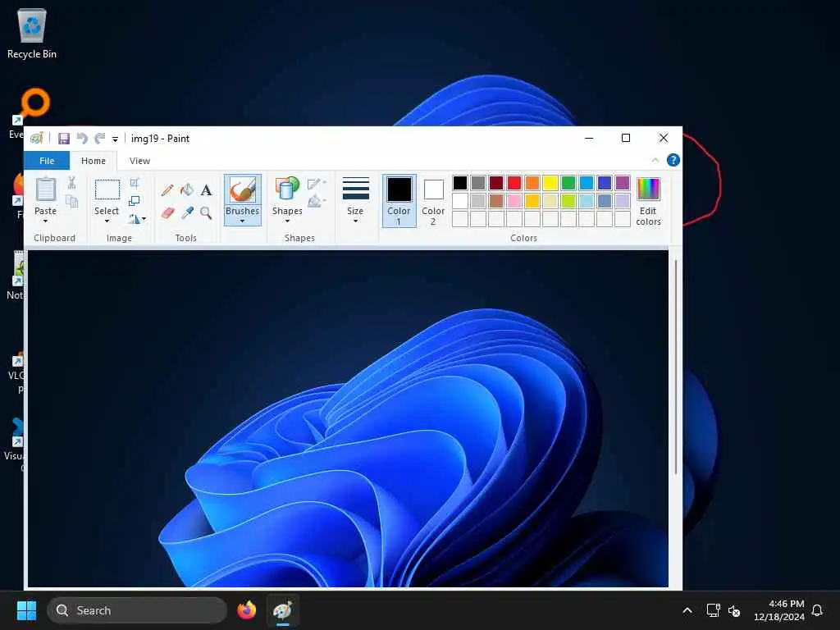Click the Search box in taskbar
840x630 pixels.
137,610
